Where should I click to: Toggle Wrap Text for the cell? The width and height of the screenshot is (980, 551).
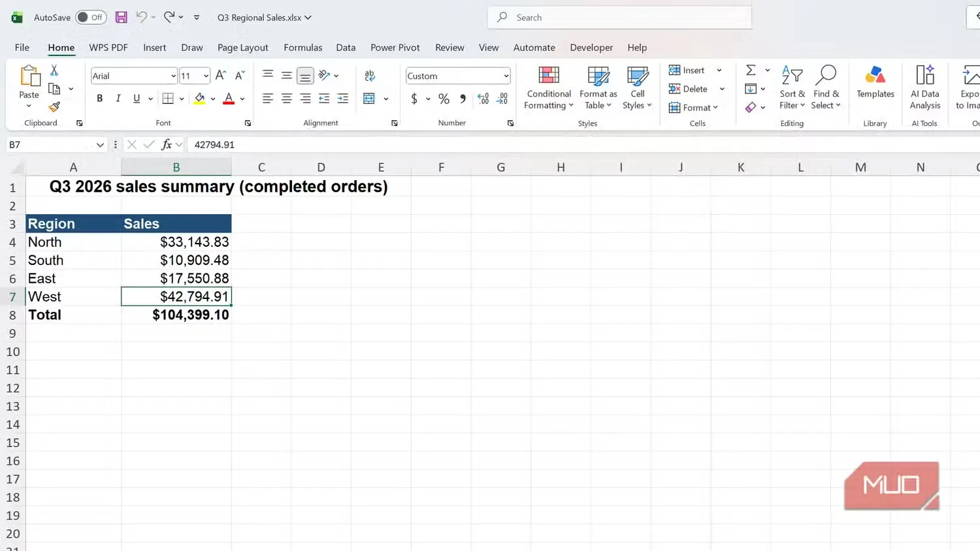click(x=370, y=76)
